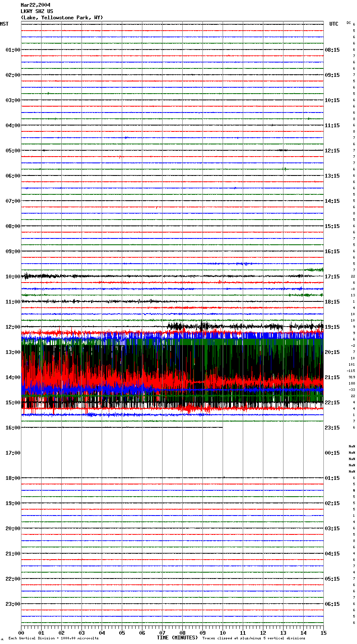Image resolution: width=357 pixels, height=644 pixels.
Task: Click the Each Vertical Division microvolts note
Action: tap(53, 639)
